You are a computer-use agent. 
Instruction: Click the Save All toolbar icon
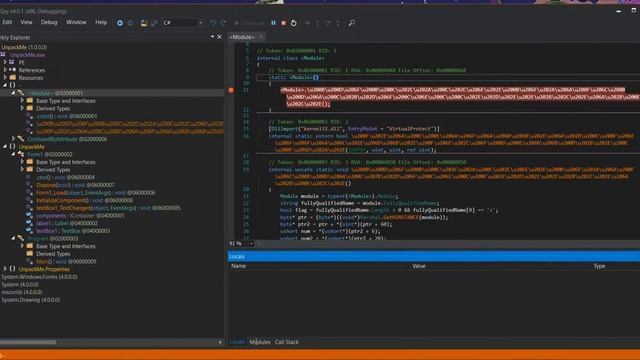(x=154, y=23)
